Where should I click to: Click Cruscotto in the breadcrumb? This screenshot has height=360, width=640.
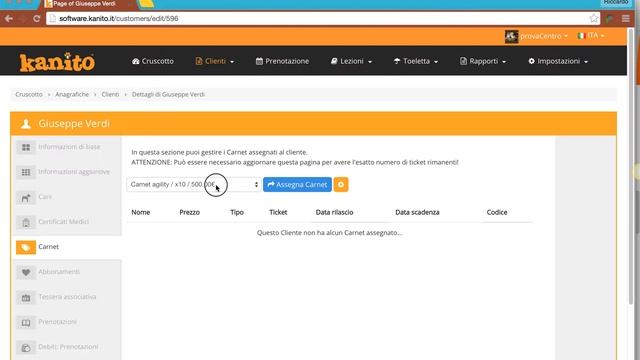point(29,94)
